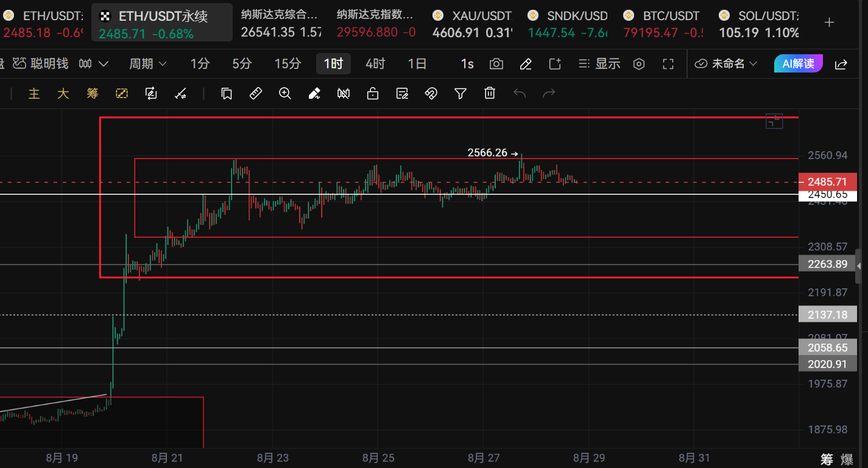The width and height of the screenshot is (868, 468).
Task: Click the edit-note drawing icon
Action: (x=402, y=93)
